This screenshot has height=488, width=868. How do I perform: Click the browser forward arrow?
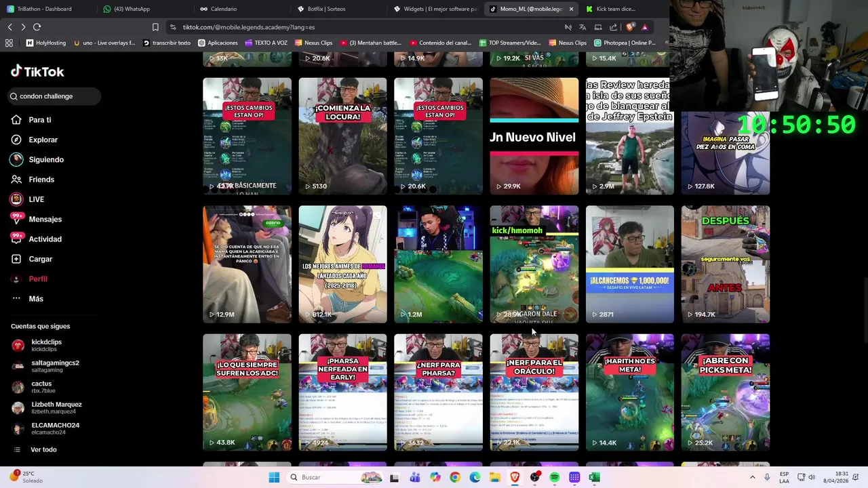(23, 27)
